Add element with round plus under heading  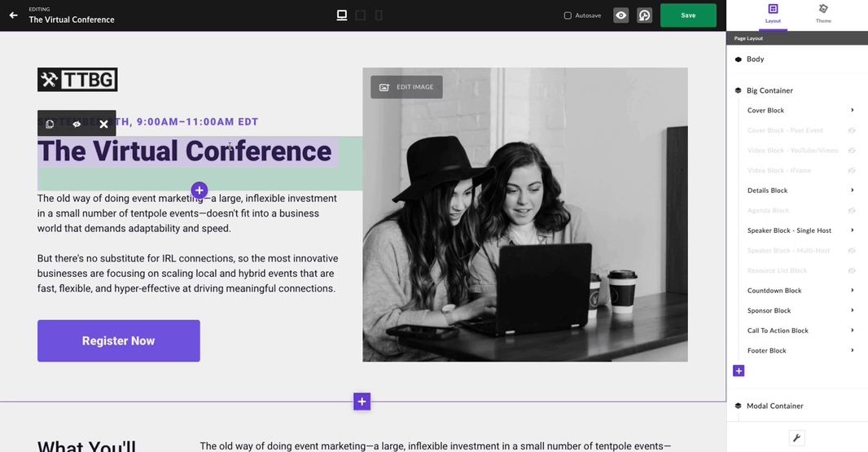pos(199,190)
